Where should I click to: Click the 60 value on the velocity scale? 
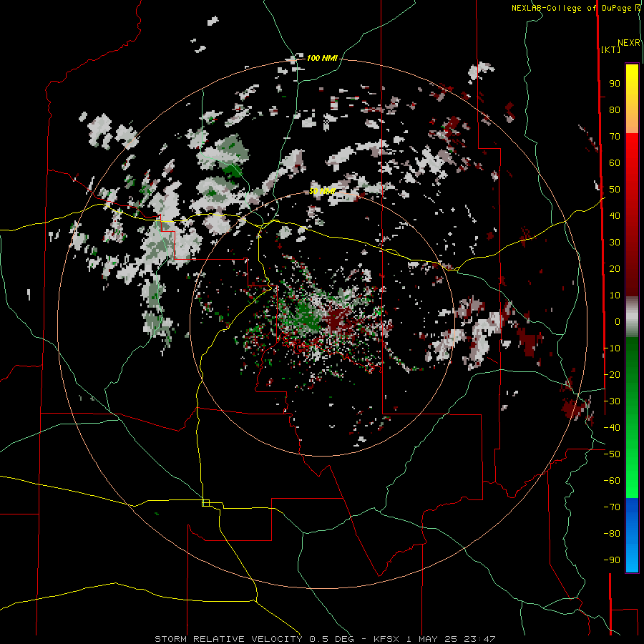[615, 163]
